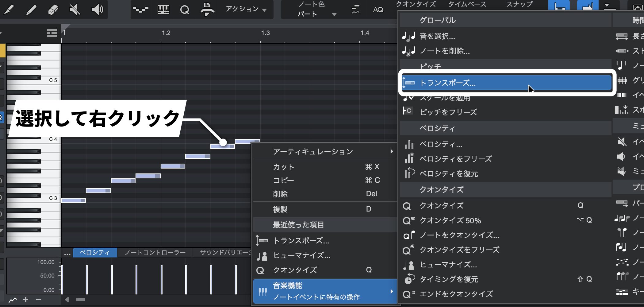Switch to the ノートコントローラー tab

(155, 252)
